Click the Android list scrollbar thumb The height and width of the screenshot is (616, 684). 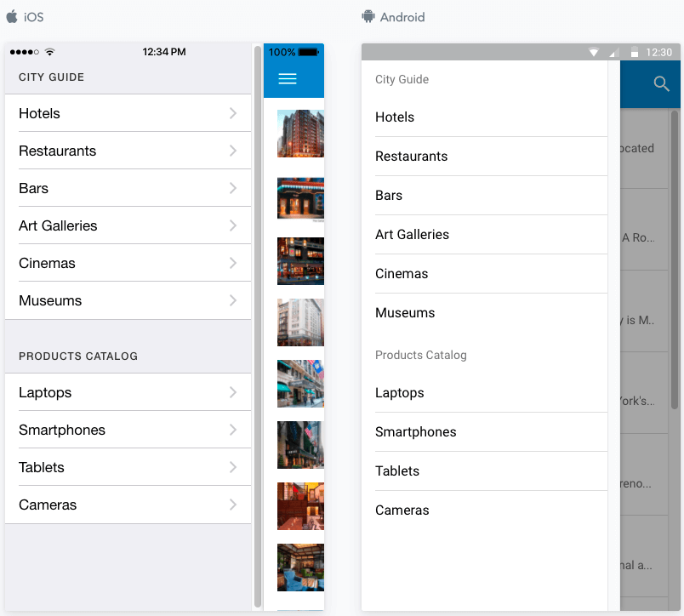675,260
